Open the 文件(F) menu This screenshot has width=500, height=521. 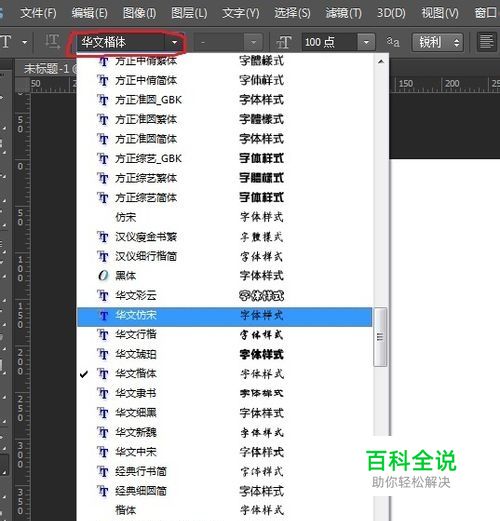[38, 13]
